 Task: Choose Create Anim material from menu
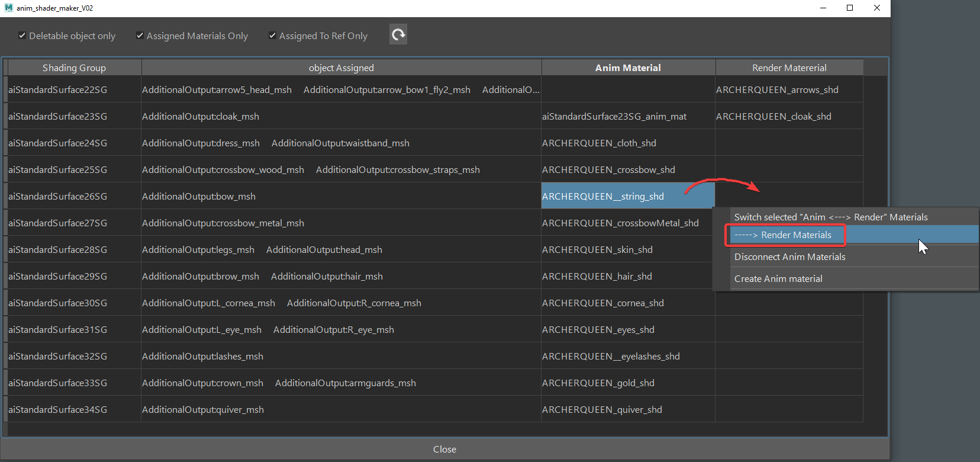click(x=854, y=278)
